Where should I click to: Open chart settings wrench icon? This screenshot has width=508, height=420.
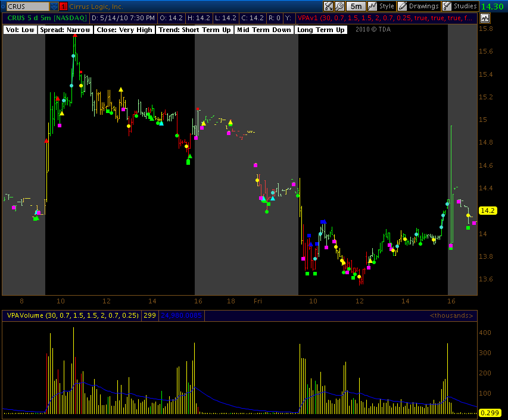pyautogui.click(x=339, y=6)
